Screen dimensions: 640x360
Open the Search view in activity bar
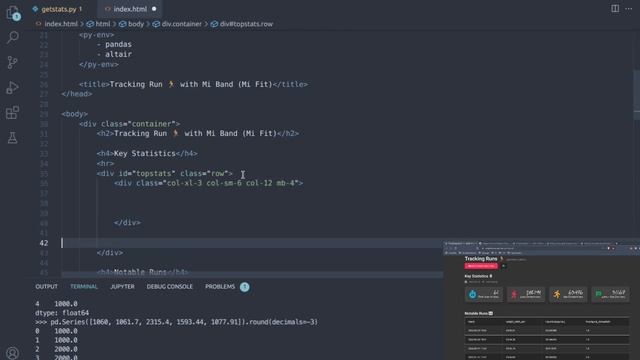click(x=13, y=37)
